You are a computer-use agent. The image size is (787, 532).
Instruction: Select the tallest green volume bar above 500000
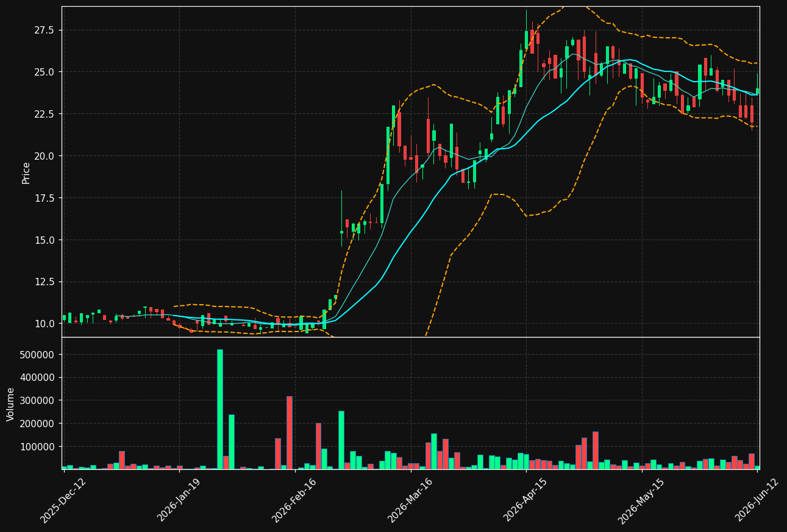[x=220, y=409]
